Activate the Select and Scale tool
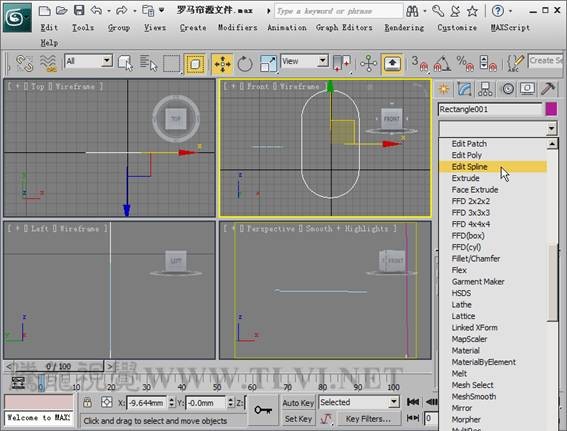Image resolution: width=567 pixels, height=431 pixels. pos(268,64)
